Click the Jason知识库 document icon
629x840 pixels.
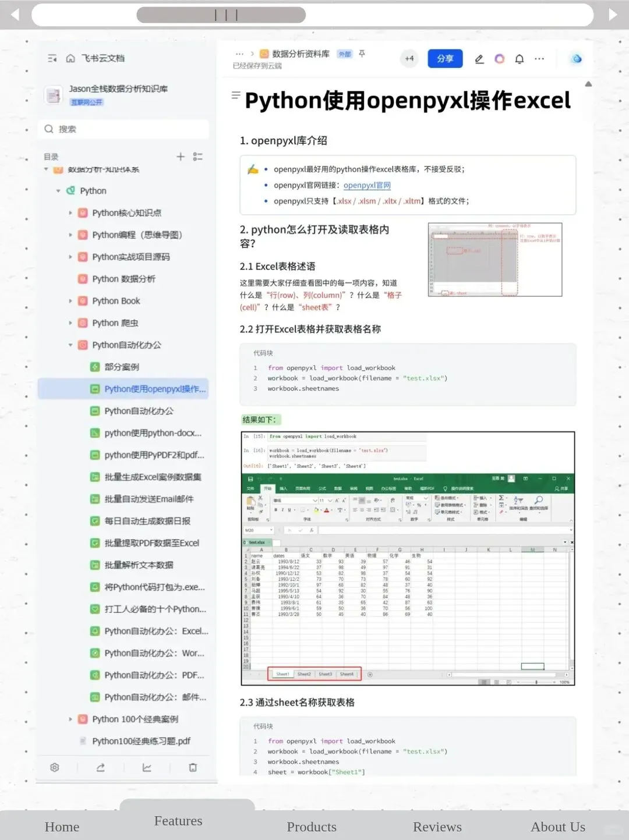[54, 95]
